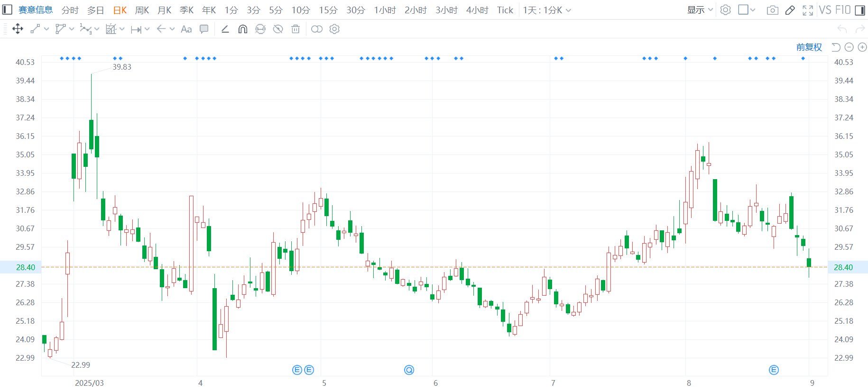Select the move/pan crosshair tool
The image size is (868, 391).
pos(18,29)
